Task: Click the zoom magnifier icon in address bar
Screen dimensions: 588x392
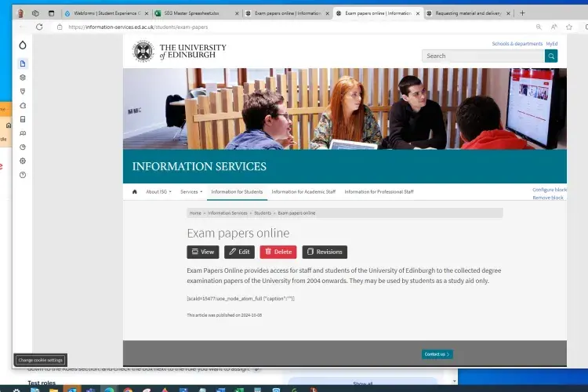Action: pos(538,27)
